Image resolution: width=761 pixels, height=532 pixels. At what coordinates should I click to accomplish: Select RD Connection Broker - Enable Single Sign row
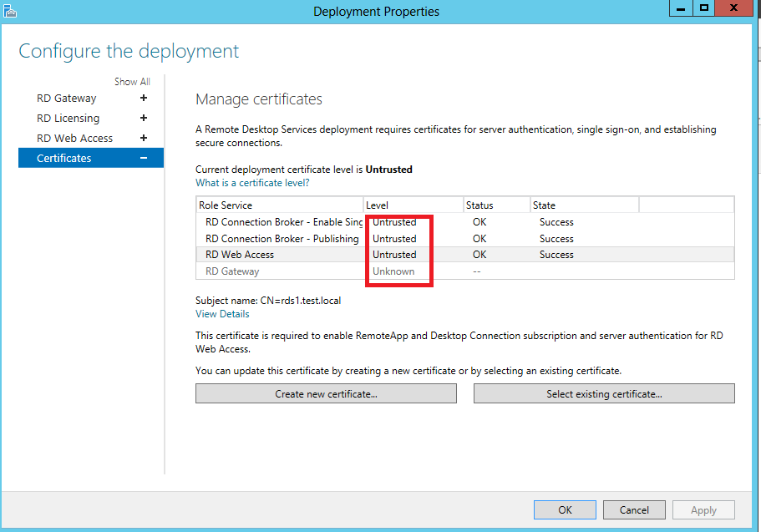point(465,222)
